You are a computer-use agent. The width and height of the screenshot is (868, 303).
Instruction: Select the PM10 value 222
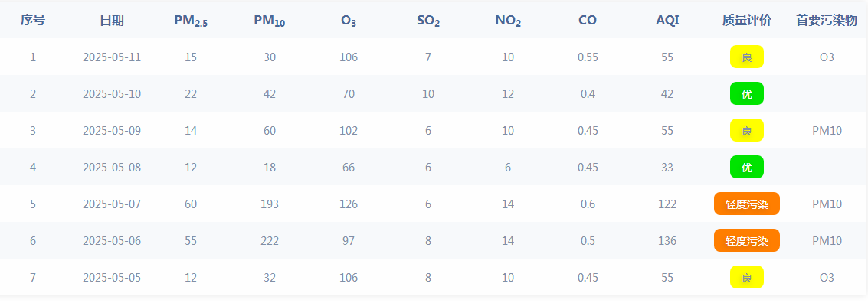270,240
